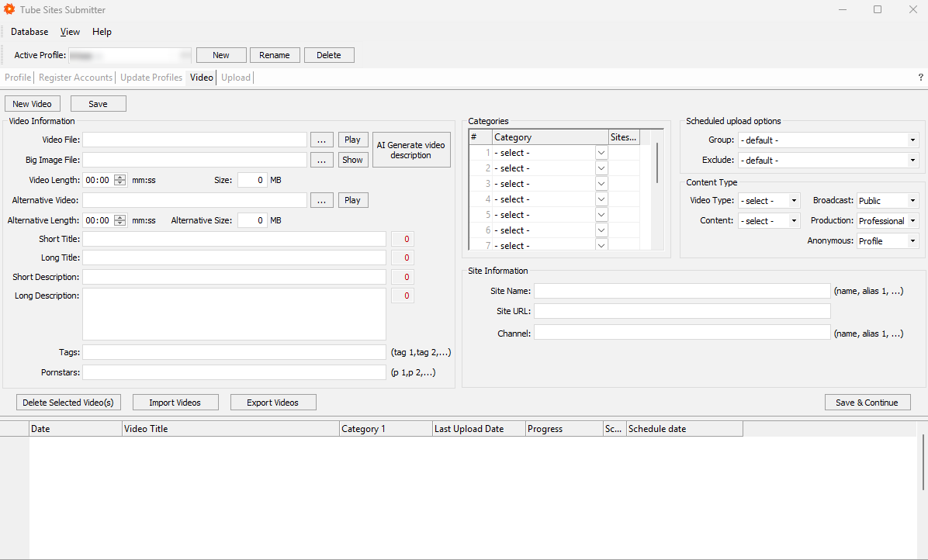Screen dimensions: 928x560
Task: Click the Sites... column header in Categories
Action: 624,137
